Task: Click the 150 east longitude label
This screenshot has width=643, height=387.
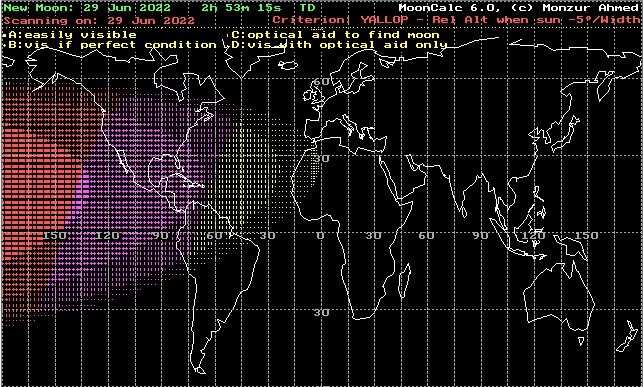Action: click(x=586, y=235)
